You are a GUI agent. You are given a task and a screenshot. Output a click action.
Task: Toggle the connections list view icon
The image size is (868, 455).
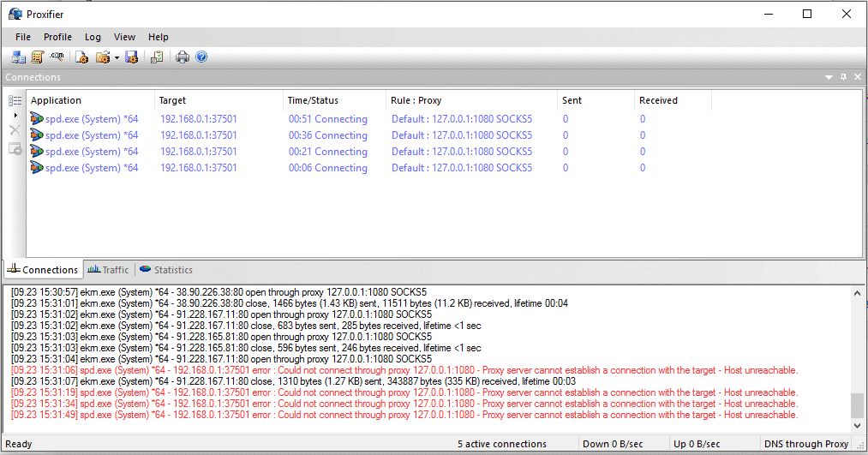[x=15, y=101]
